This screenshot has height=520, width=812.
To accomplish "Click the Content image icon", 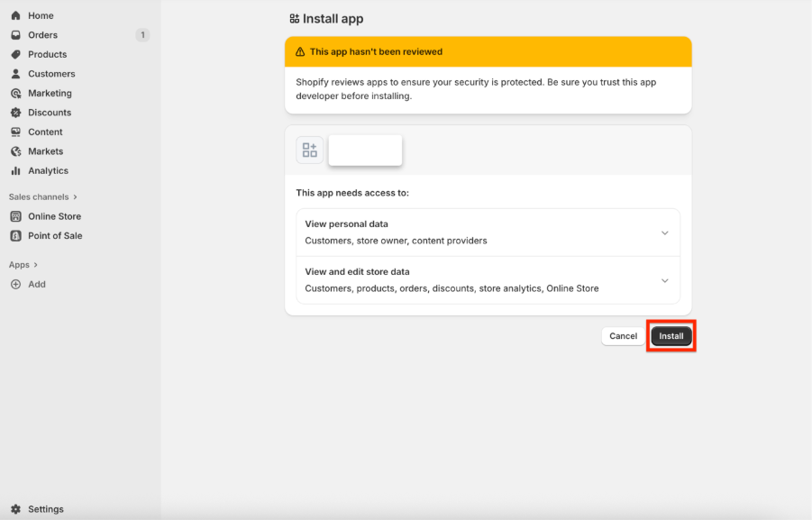I will [x=16, y=132].
